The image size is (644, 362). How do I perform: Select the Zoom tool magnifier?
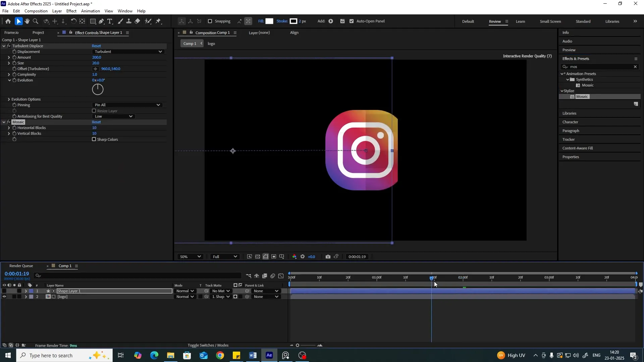pyautogui.click(x=36, y=21)
